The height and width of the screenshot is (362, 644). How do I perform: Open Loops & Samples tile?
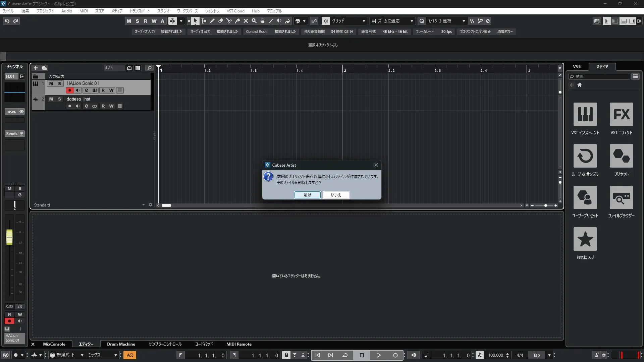[585, 156]
